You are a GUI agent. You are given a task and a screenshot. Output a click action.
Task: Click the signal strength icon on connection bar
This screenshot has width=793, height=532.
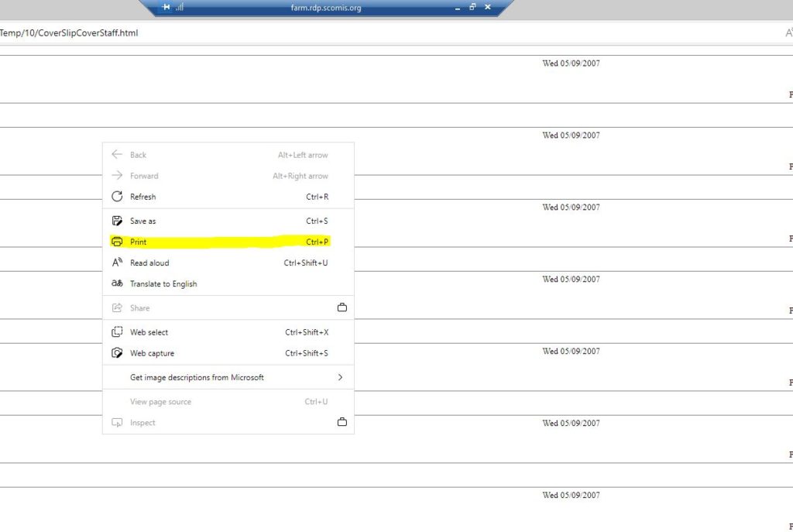tap(180, 7)
